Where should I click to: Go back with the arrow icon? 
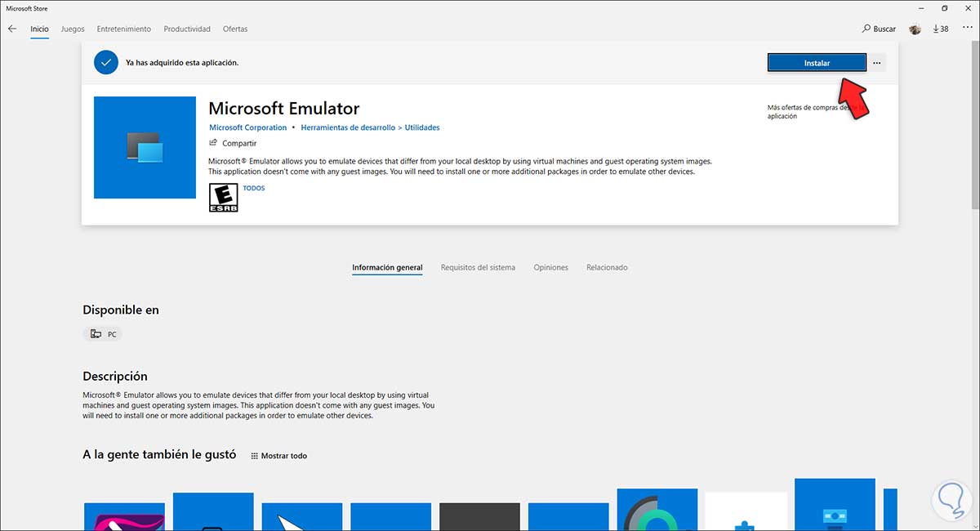[11, 29]
